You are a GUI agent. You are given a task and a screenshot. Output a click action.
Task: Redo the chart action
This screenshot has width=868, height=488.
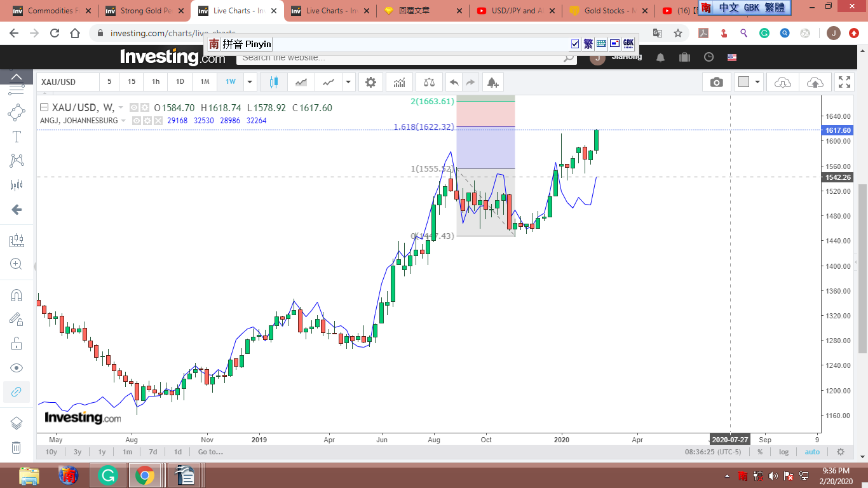pos(470,82)
